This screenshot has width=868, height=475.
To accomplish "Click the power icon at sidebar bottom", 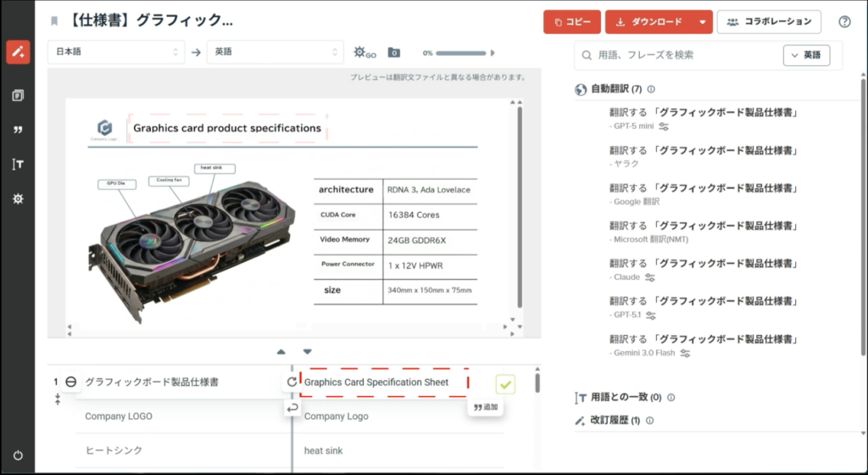I will click(x=18, y=455).
